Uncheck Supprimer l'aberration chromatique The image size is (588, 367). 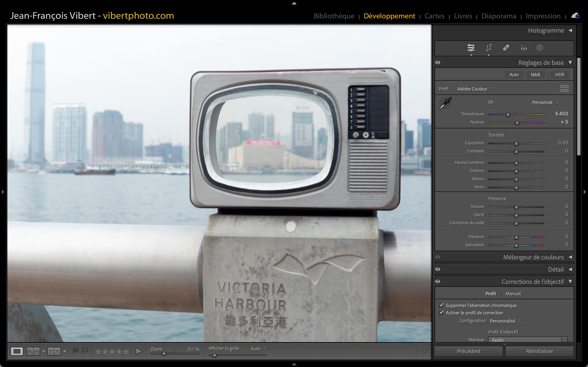tap(441, 305)
